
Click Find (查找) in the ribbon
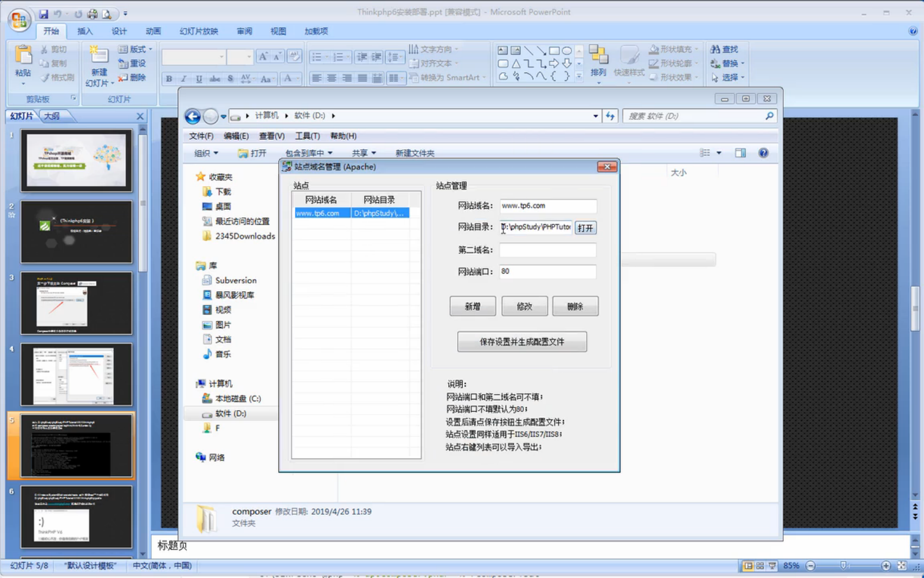click(724, 49)
